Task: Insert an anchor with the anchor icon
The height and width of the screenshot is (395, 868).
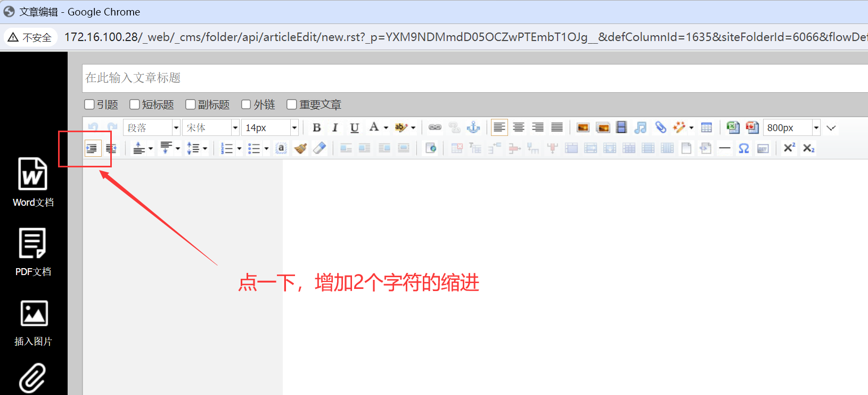Action: [x=473, y=127]
